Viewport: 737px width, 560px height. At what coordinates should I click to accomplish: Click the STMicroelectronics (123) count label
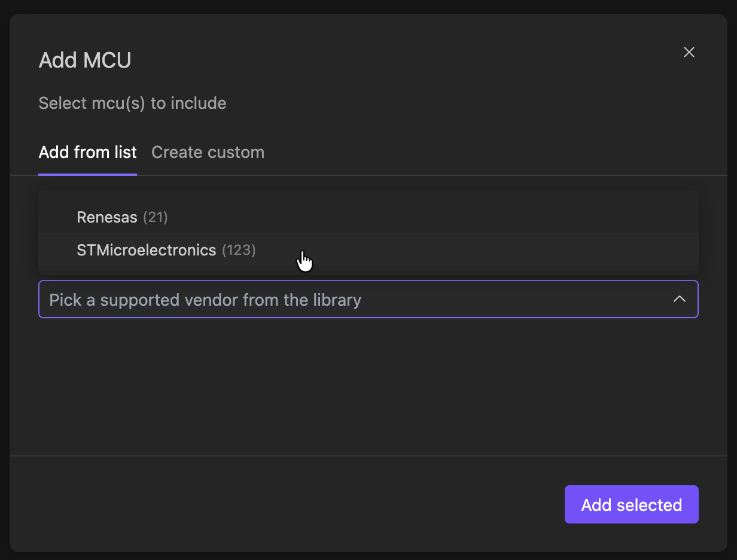pyautogui.click(x=239, y=250)
